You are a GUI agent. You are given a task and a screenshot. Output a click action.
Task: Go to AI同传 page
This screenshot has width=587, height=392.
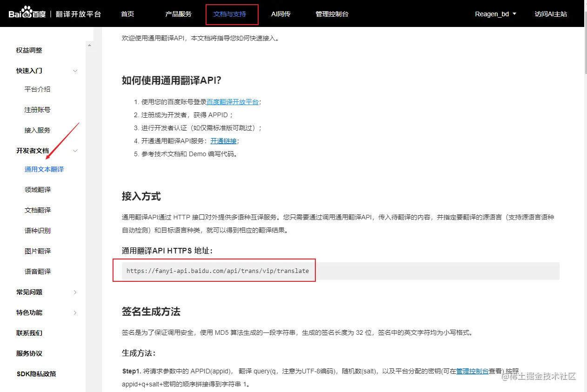[281, 14]
